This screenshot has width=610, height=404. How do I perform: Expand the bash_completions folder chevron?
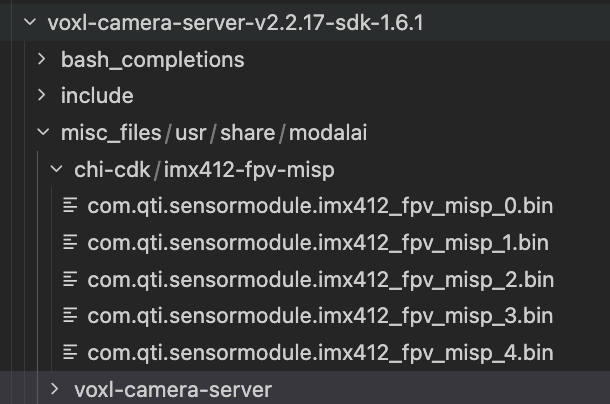42,59
